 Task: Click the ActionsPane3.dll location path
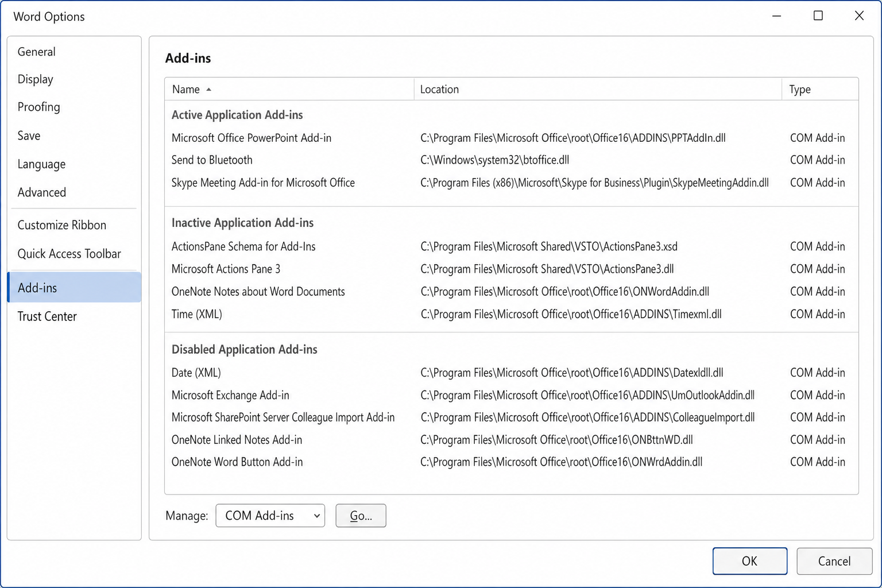tap(547, 269)
